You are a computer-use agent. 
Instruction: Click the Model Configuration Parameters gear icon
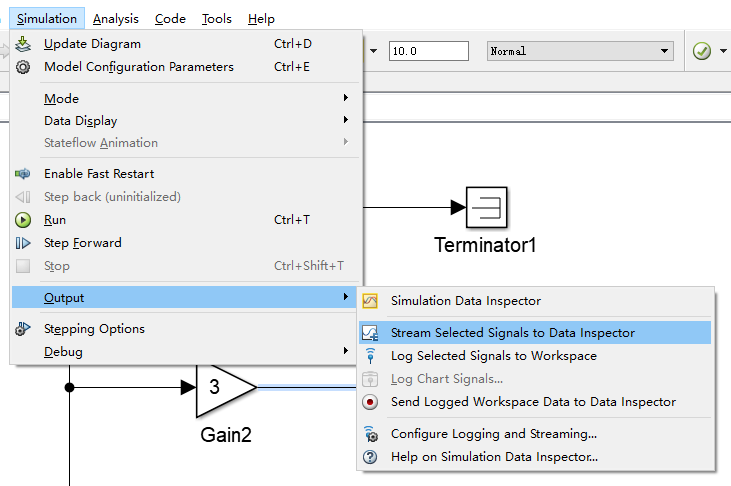[24, 67]
